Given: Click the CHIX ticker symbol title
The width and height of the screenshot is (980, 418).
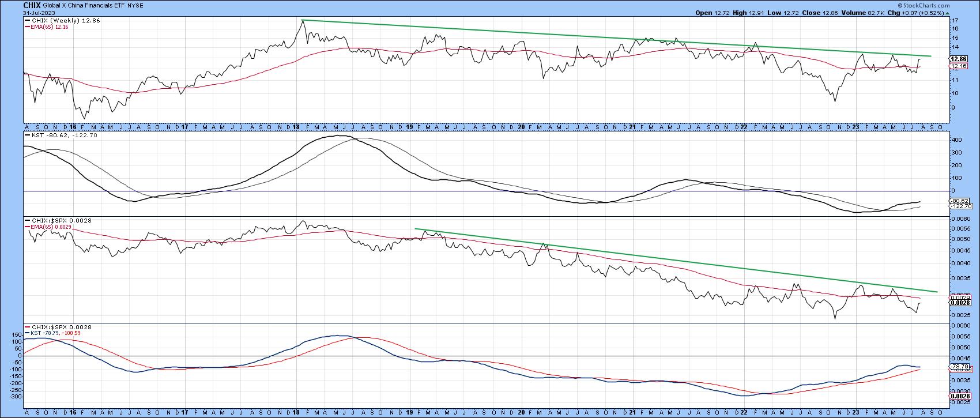Looking at the screenshot, I should coord(32,5).
